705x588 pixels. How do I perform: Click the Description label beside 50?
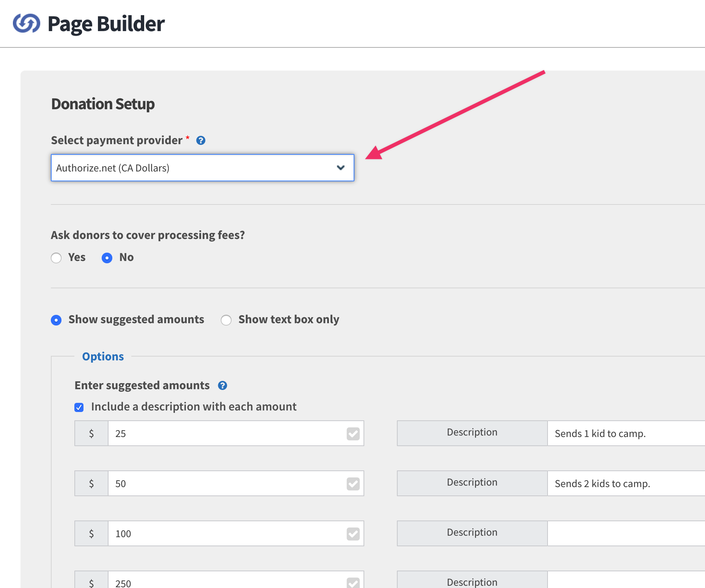(x=472, y=483)
